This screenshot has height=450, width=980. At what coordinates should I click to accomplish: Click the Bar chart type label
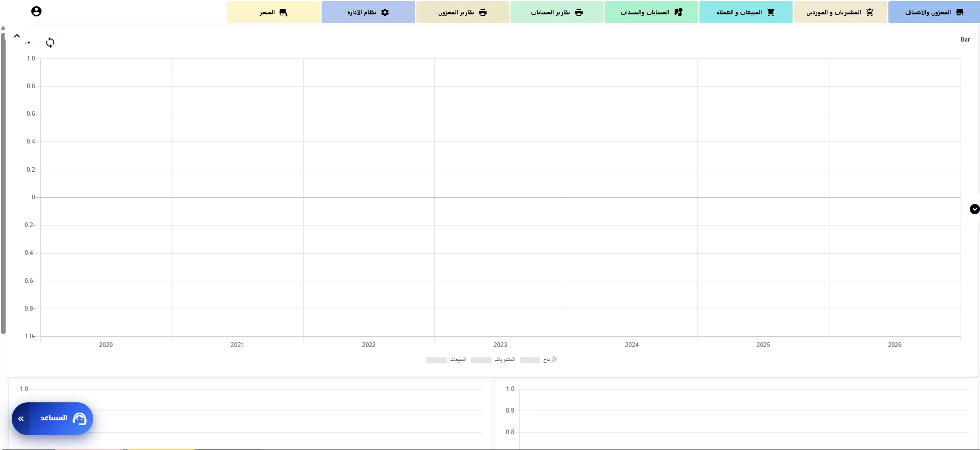(x=965, y=39)
